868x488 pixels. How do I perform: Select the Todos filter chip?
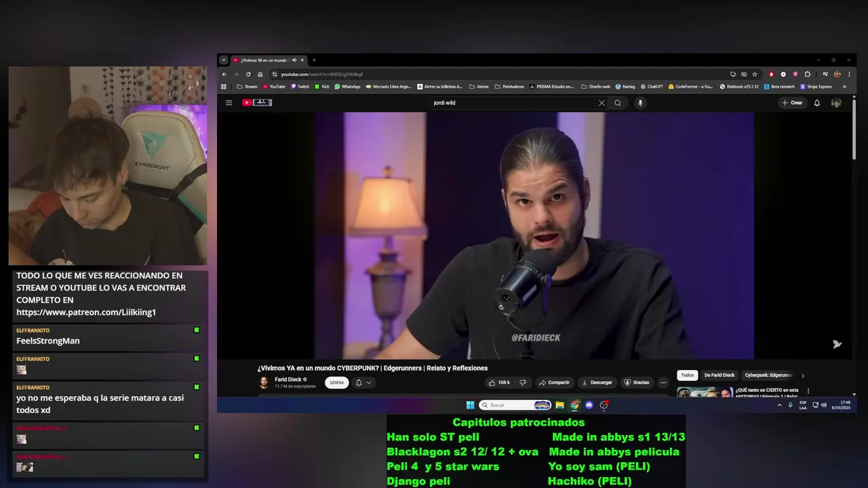point(688,375)
